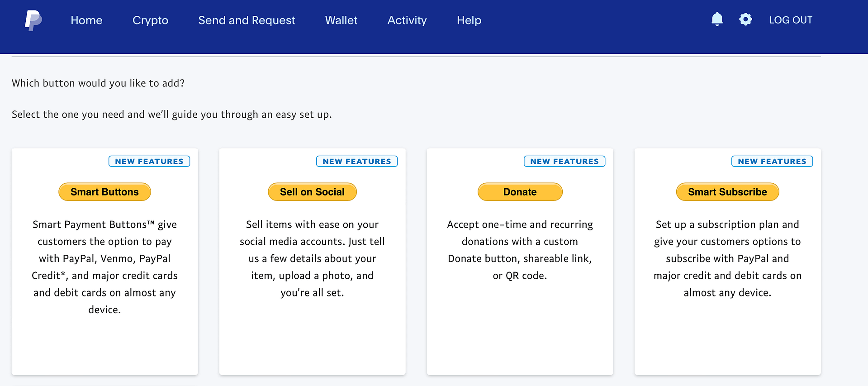Click the Smart Payment Buttons description text
This screenshot has width=868, height=386.
tap(104, 267)
